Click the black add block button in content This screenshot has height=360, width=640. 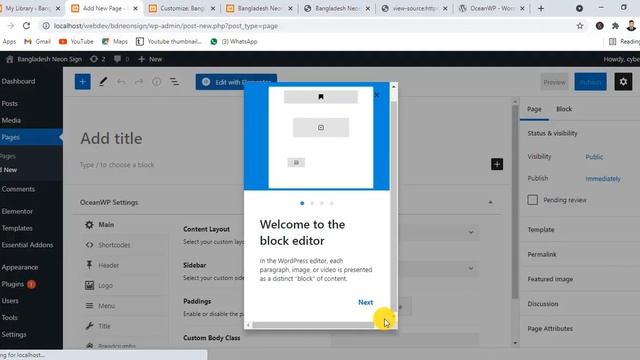(497, 164)
